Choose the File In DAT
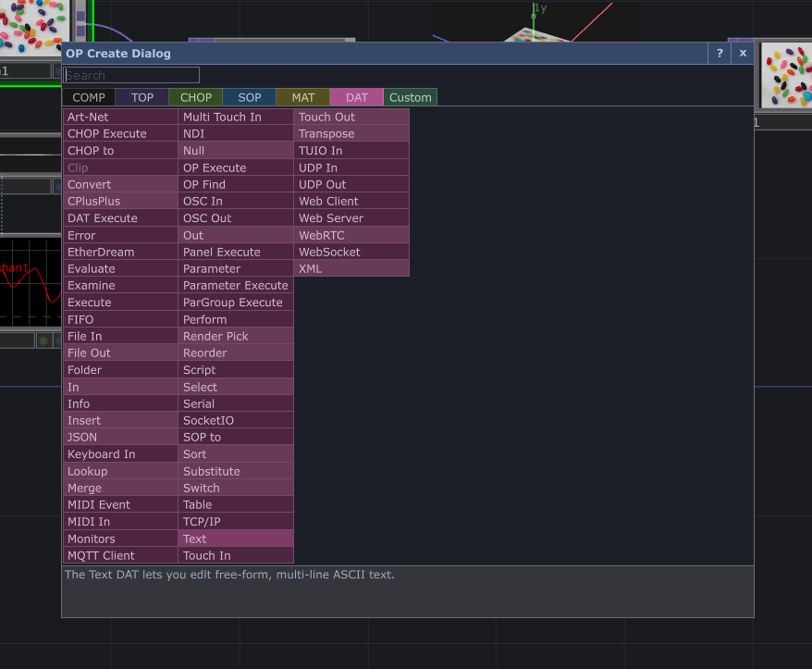The height and width of the screenshot is (669, 812). 120,336
